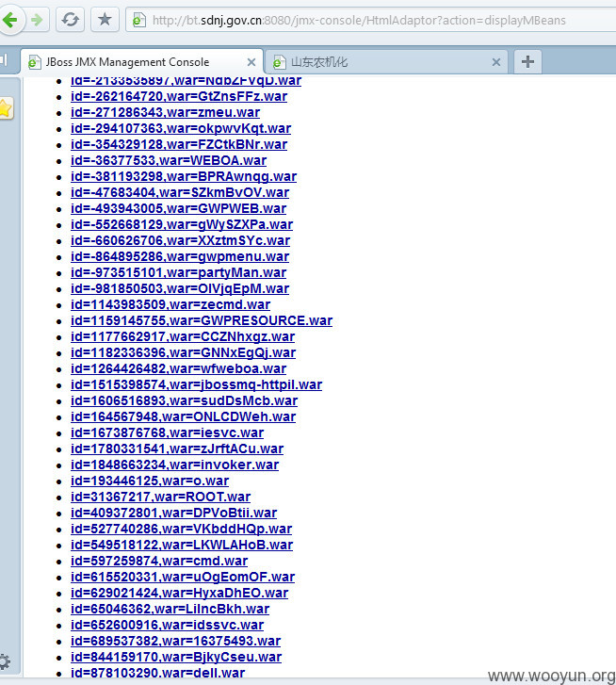
Task: Open link war=GNNxEgQj.war
Action: (x=183, y=352)
